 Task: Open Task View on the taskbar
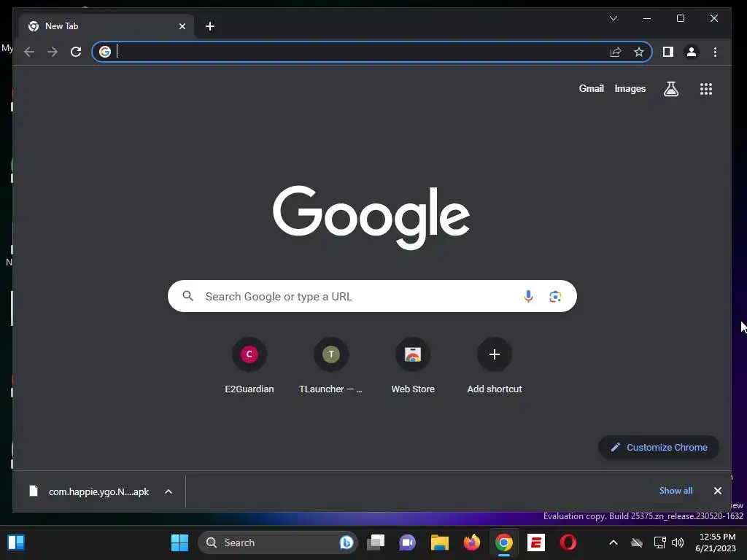tap(376, 542)
